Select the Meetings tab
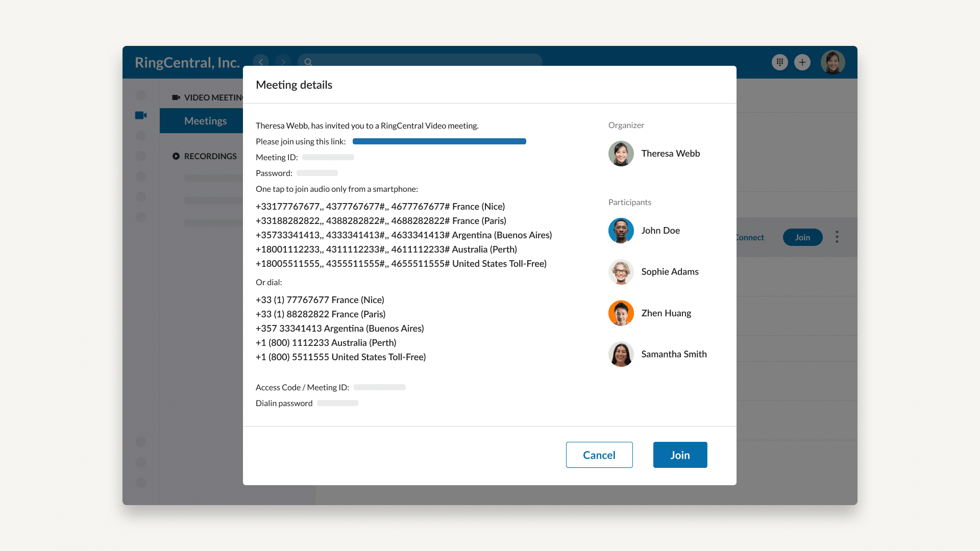Image resolution: width=980 pixels, height=551 pixels. coord(205,120)
